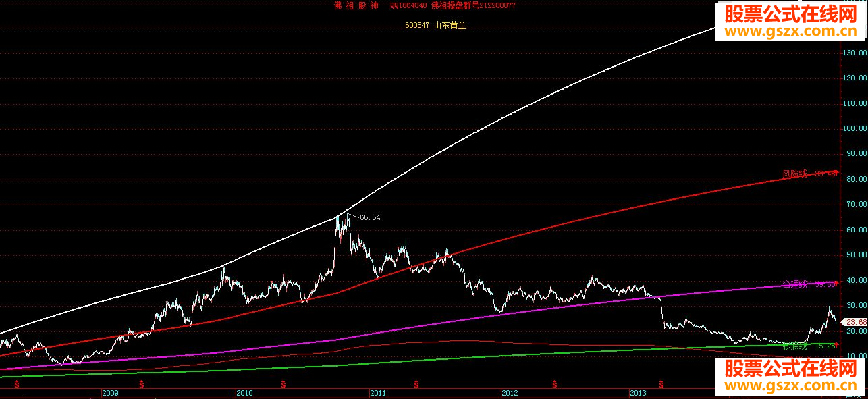Click the red $ marker in 2012

pyautogui.click(x=555, y=384)
